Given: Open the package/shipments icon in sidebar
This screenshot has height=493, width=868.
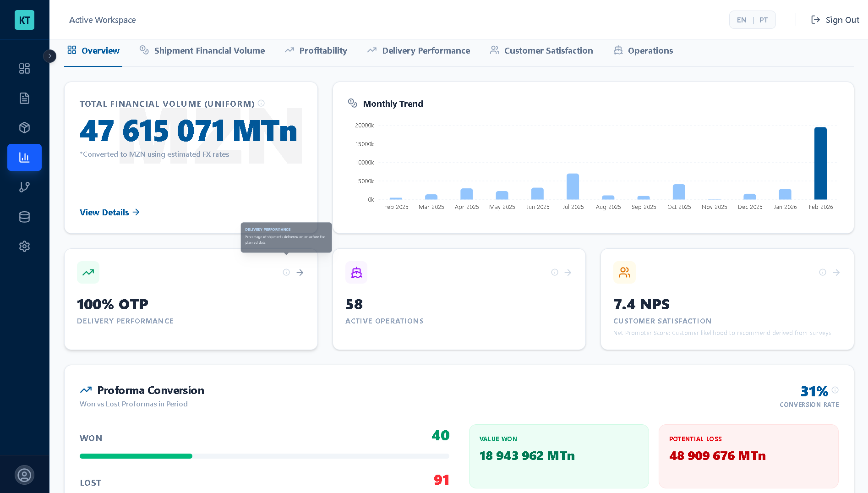Looking at the screenshot, I should [24, 128].
